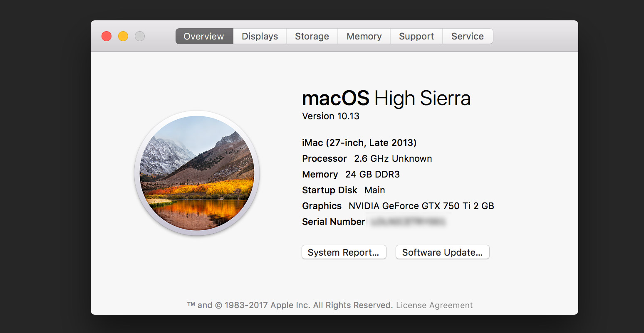Click the Processor 2.6 GHz Unknown line

pos(367,158)
